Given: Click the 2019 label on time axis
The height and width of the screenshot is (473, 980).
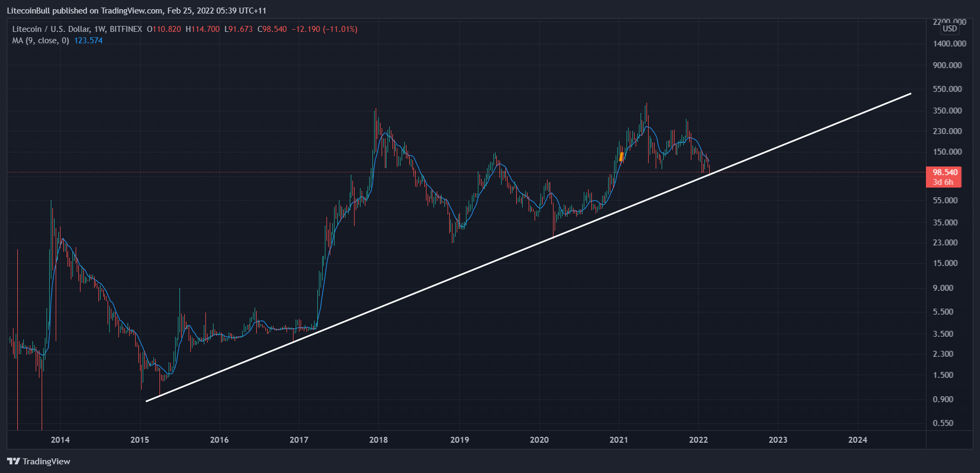Looking at the screenshot, I should (x=459, y=439).
